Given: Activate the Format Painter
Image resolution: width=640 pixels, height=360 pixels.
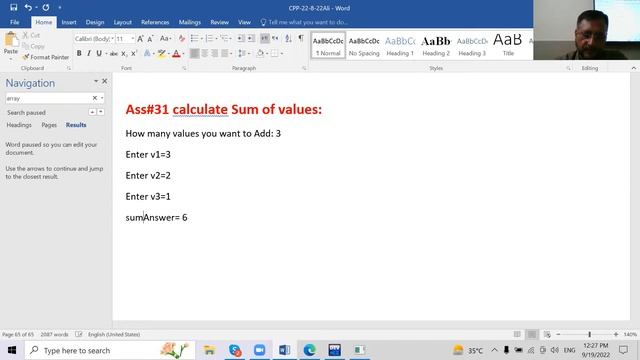Looking at the screenshot, I should (x=46, y=57).
